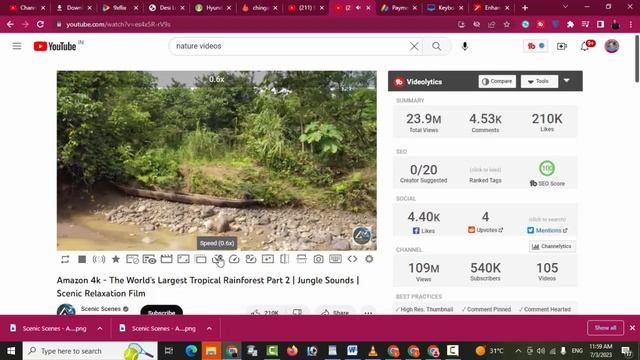Click the video player area
This screenshot has width=640, height=360.
tap(217, 161)
